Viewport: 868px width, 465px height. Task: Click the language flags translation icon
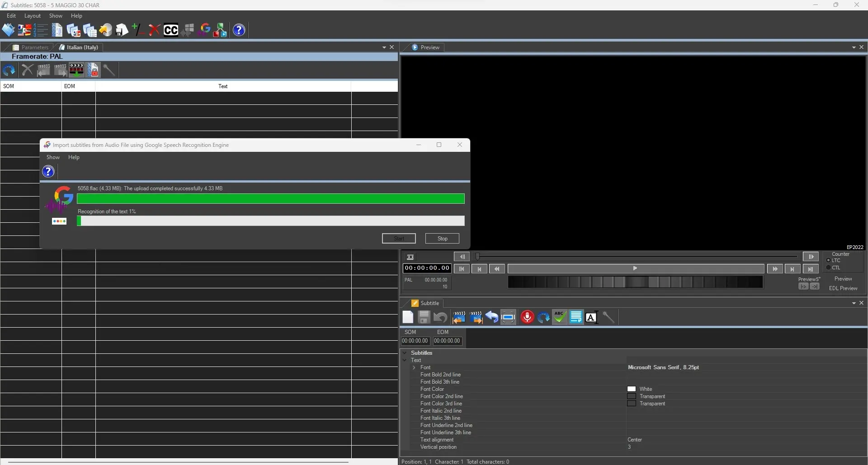point(24,30)
